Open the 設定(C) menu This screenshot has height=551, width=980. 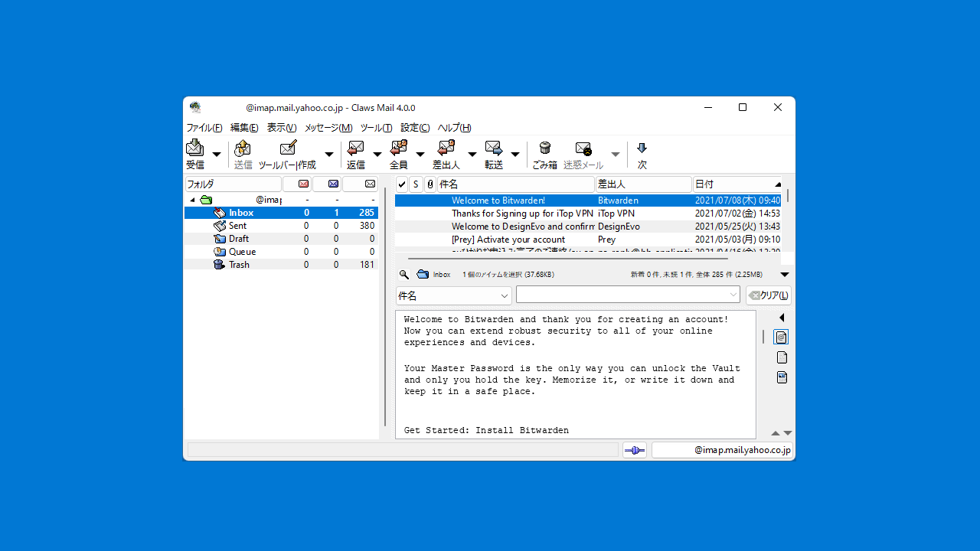coord(415,128)
